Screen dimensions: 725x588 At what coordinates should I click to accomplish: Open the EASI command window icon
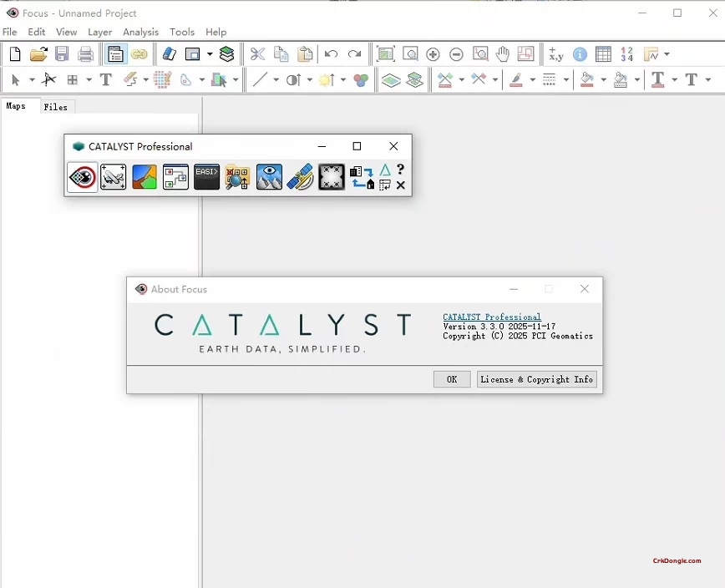(206, 177)
